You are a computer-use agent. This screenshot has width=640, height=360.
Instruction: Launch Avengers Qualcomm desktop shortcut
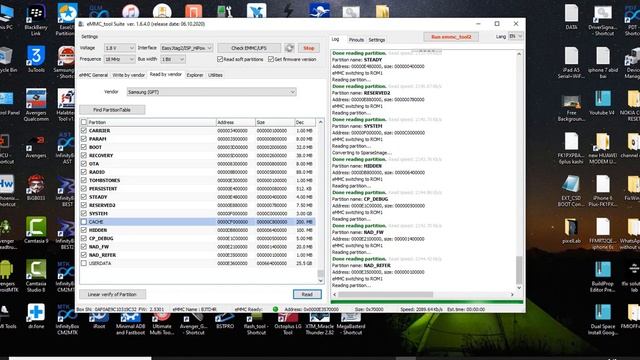click(36, 105)
